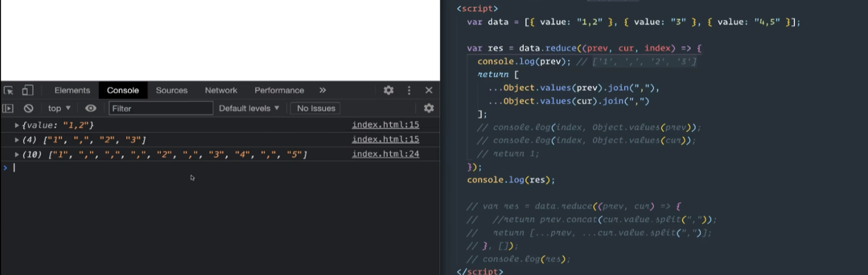Screen dimensions: 868x275
Task: Click the closing </script> tag
Action: click(x=479, y=271)
